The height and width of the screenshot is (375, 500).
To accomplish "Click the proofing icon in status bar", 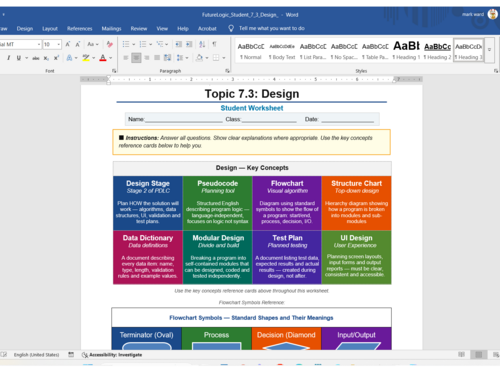I will (x=4, y=354).
